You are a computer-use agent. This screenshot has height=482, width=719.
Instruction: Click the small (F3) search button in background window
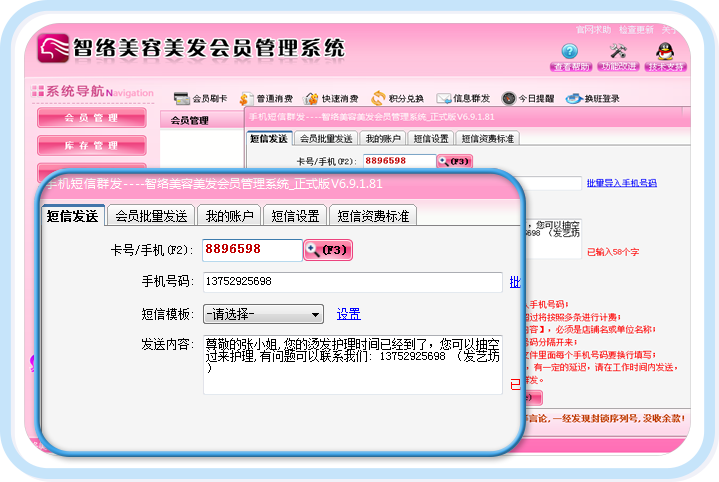point(454,161)
